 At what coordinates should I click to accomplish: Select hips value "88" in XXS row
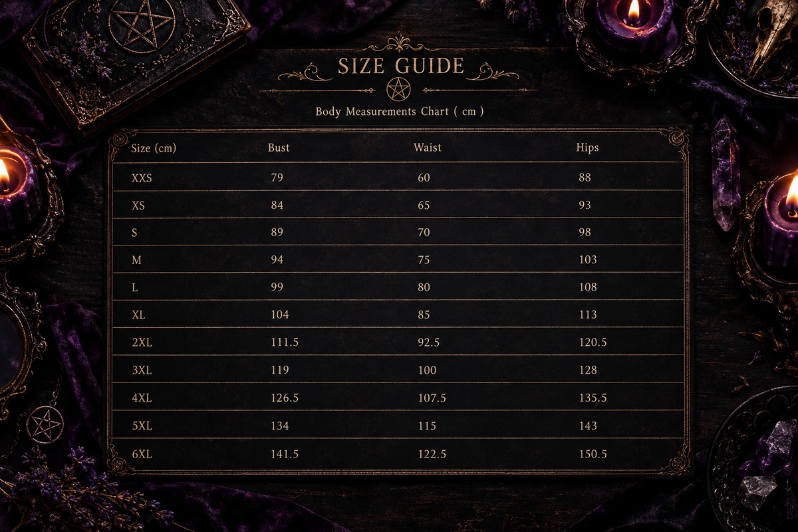point(585,178)
